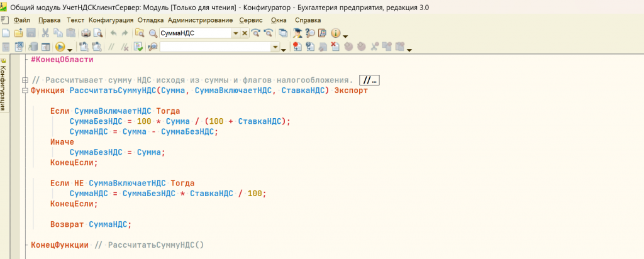Open the syntax assistant icon

click(297, 33)
